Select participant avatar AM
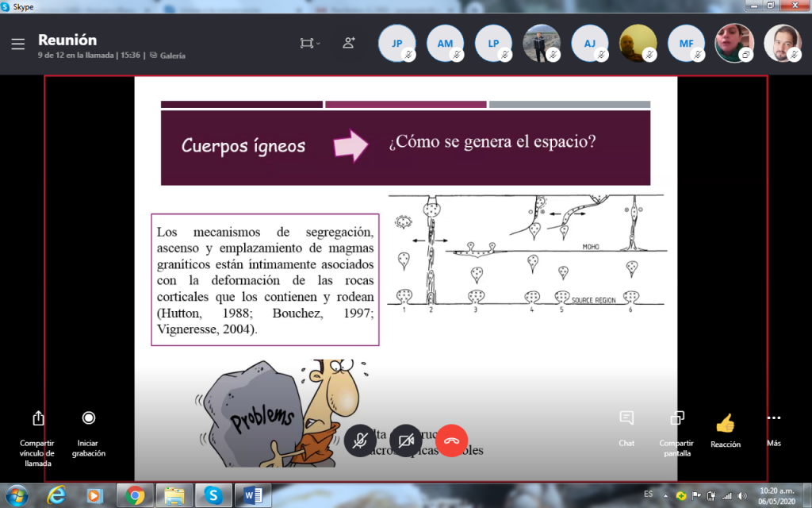Screen dimensions: 812x508 coord(445,44)
